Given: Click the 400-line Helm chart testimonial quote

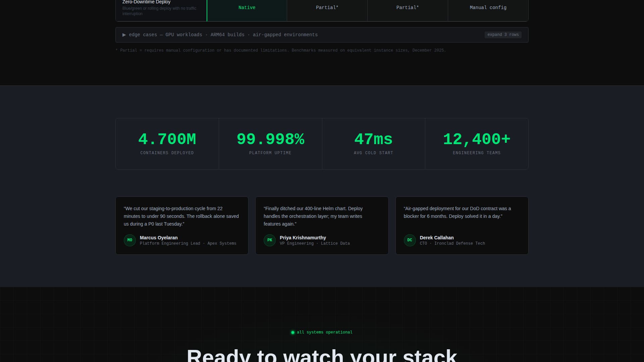Looking at the screenshot, I should click(313, 216).
